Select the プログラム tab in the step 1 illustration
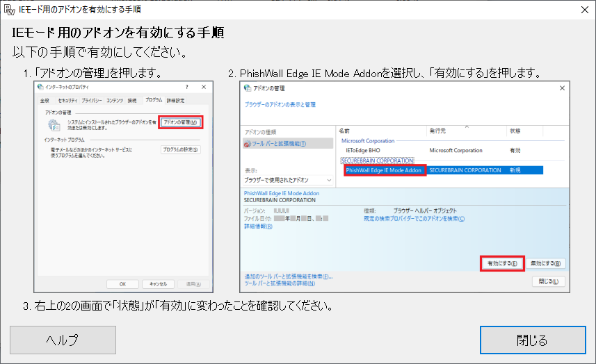Image resolution: width=596 pixels, height=364 pixels. coord(154,100)
